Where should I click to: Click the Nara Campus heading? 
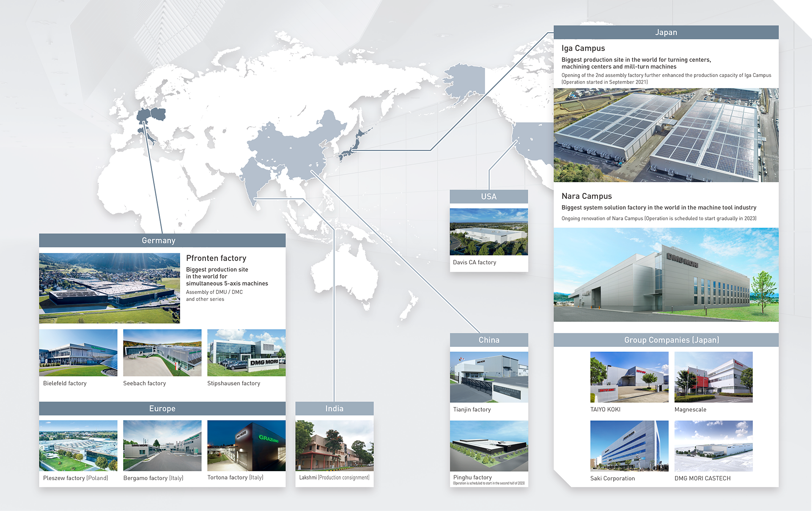(x=587, y=196)
